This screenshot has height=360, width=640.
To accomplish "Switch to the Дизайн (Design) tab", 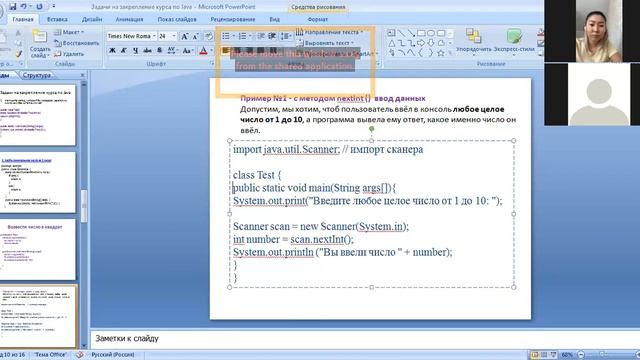I will 92,19.
